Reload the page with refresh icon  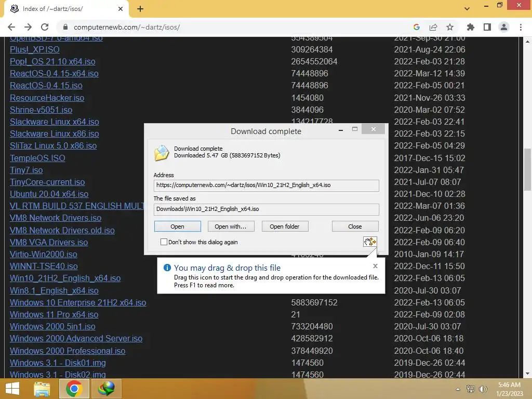click(x=45, y=27)
